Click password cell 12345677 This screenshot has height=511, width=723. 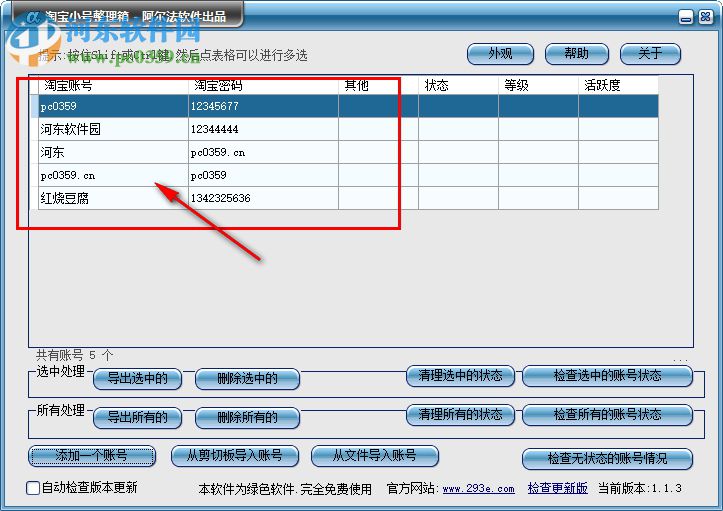[x=263, y=106]
